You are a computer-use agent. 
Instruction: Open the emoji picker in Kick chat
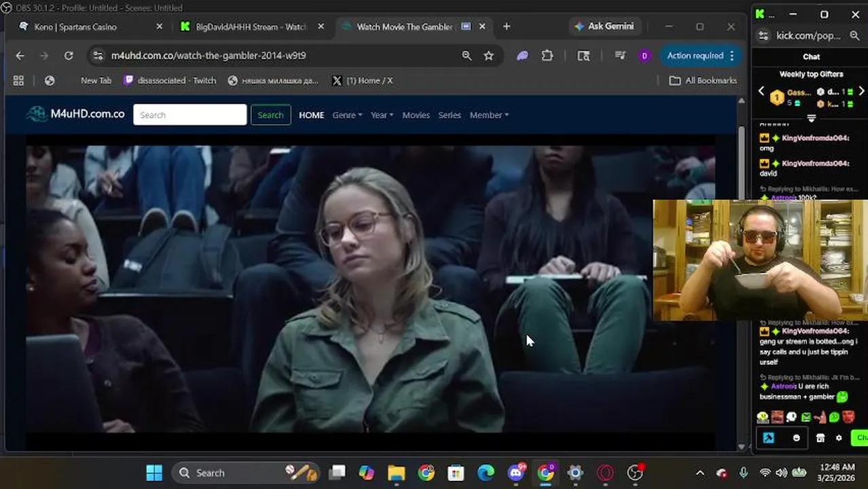pos(797,438)
